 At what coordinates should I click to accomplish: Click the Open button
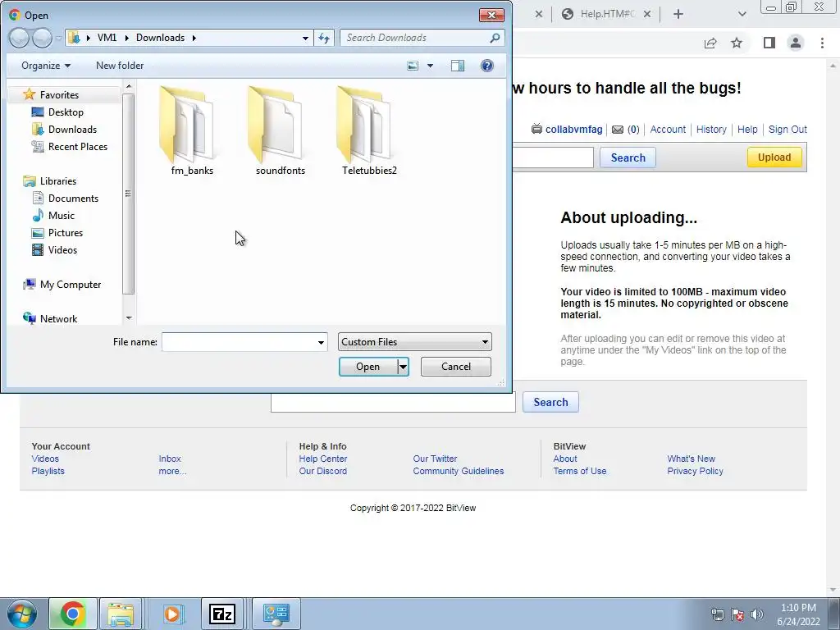coord(368,367)
